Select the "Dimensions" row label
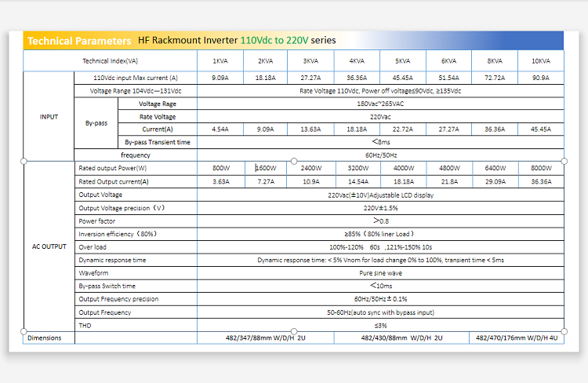The height and width of the screenshot is (383, 588). [44, 338]
